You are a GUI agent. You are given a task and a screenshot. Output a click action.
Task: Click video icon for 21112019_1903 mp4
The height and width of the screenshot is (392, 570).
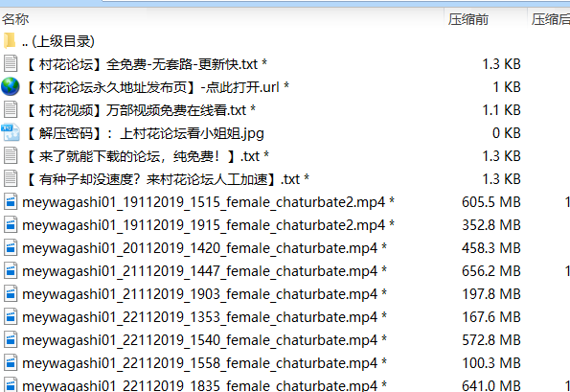(11, 294)
